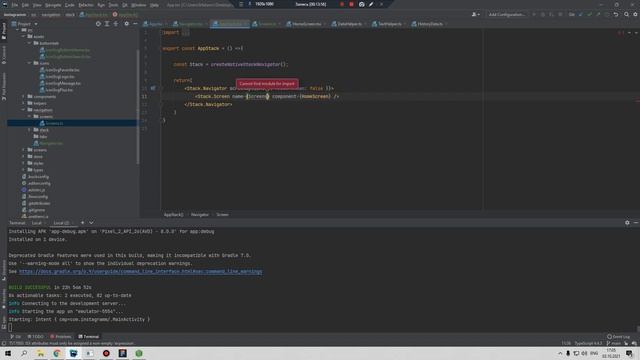Click the Git branch main in status bar
The width and height of the screenshot is (640, 360).
(x=613, y=343)
